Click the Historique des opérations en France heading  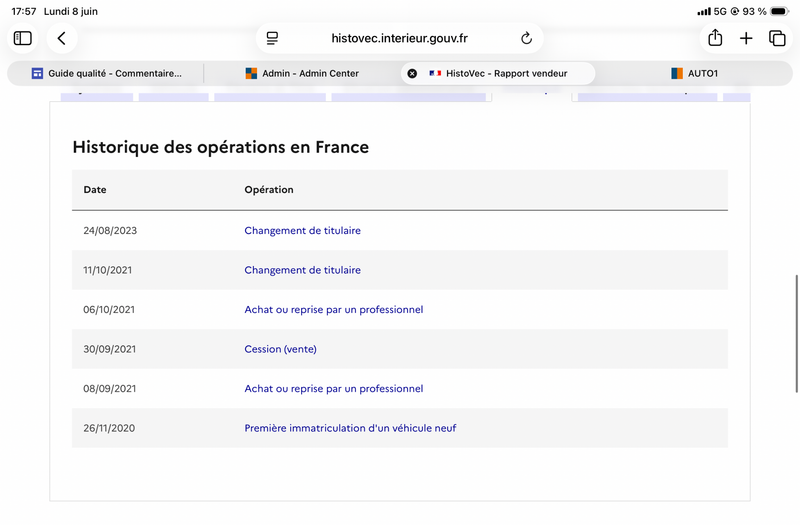pos(220,147)
